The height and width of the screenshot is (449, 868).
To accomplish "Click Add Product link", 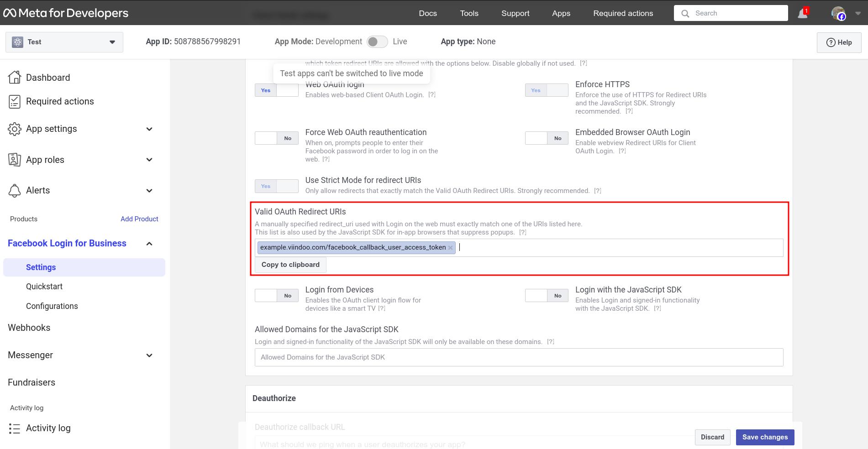I will (139, 219).
